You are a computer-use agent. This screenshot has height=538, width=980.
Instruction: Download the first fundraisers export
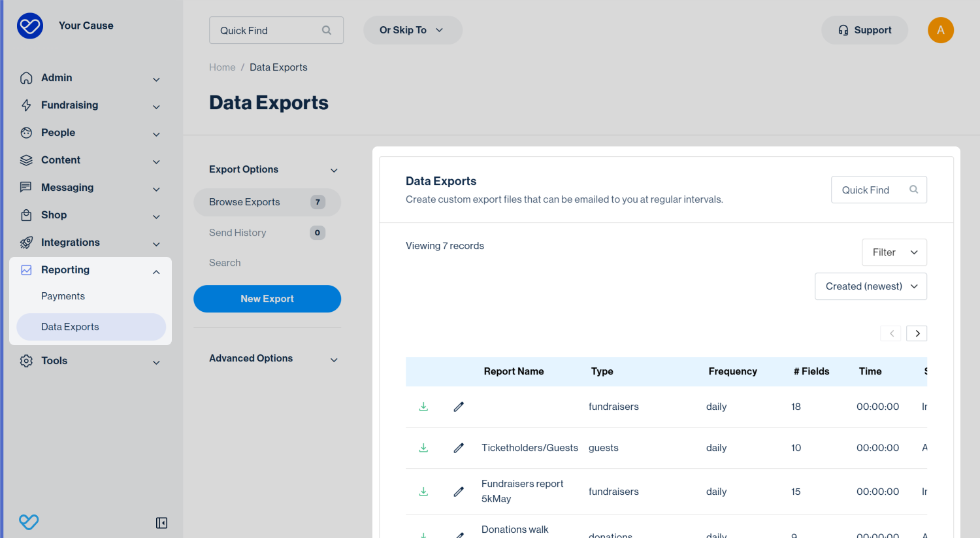coord(423,407)
